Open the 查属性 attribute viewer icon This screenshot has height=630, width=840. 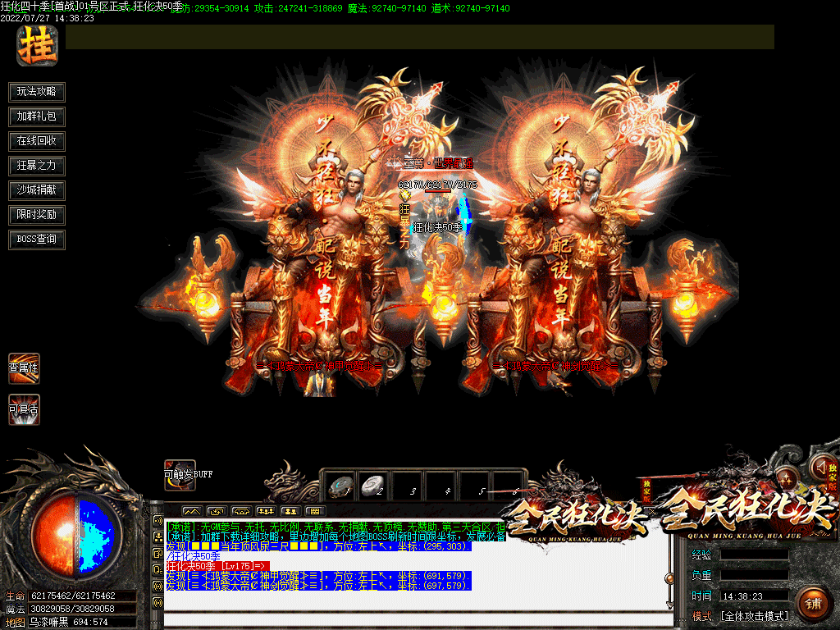24,368
